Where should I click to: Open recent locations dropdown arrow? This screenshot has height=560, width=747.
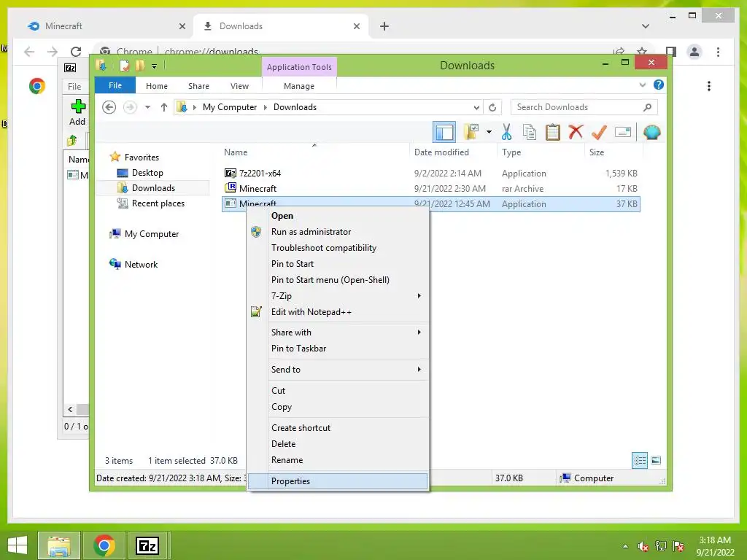tap(147, 107)
